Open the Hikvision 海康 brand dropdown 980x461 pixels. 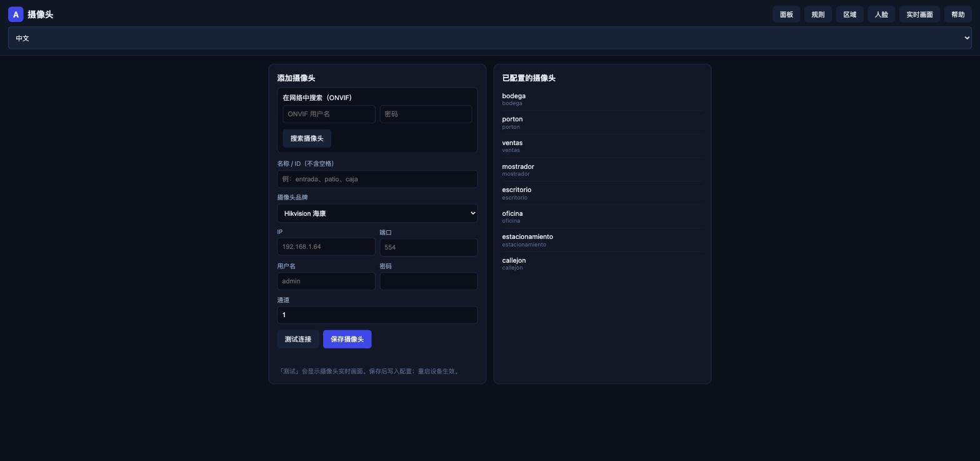[377, 213]
